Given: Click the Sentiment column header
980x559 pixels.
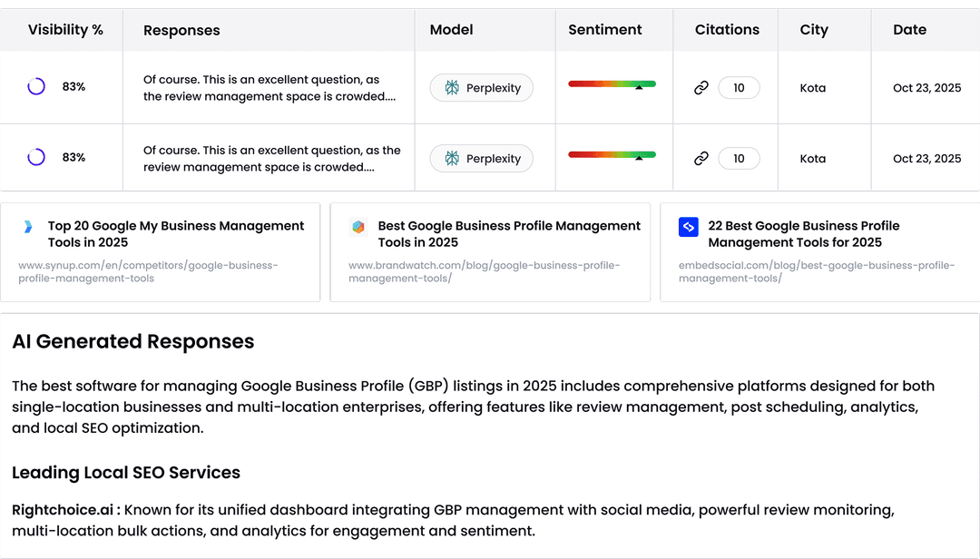Looking at the screenshot, I should pos(604,30).
